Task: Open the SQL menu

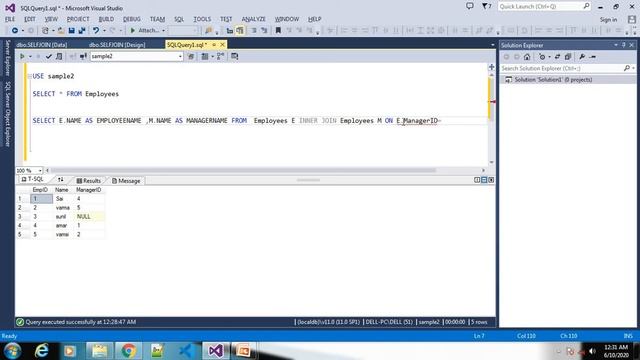Action: click(179, 19)
